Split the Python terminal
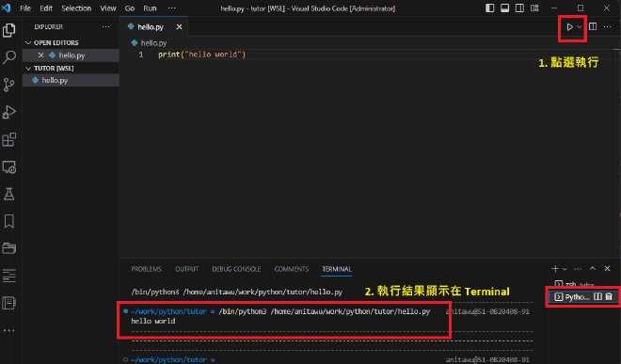The image size is (621, 364). tap(598, 296)
